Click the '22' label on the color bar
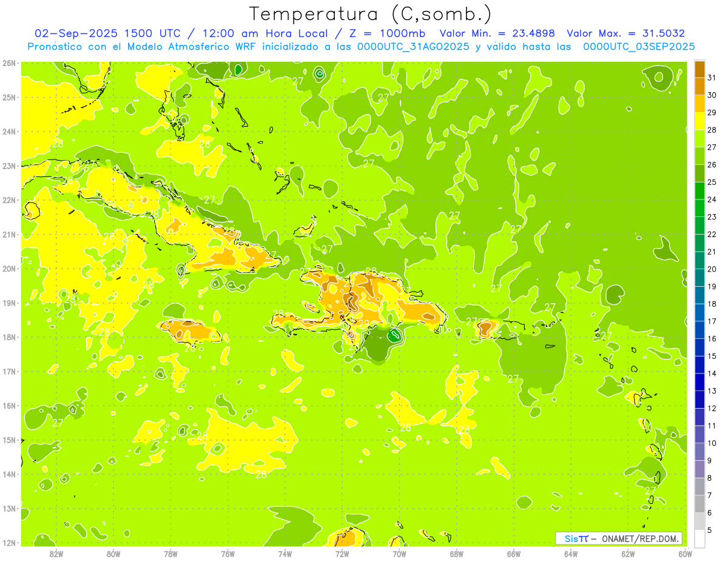Image resolution: width=728 pixels, height=562 pixels. click(x=712, y=235)
